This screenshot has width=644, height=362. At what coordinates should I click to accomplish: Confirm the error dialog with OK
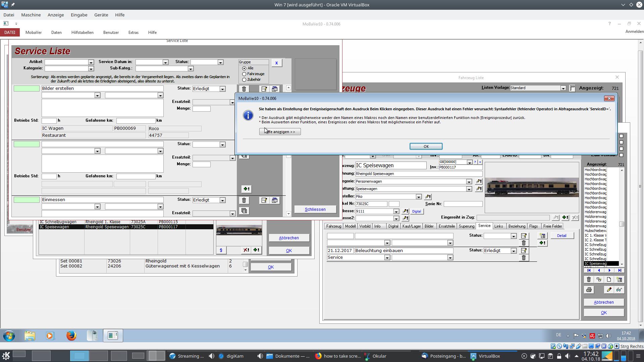426,146
